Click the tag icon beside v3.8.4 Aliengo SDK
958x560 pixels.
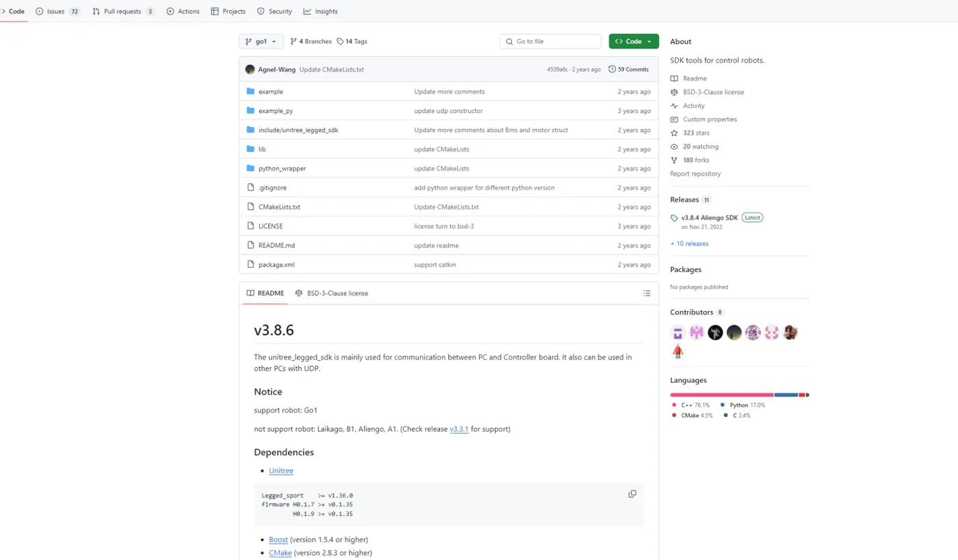[674, 218]
